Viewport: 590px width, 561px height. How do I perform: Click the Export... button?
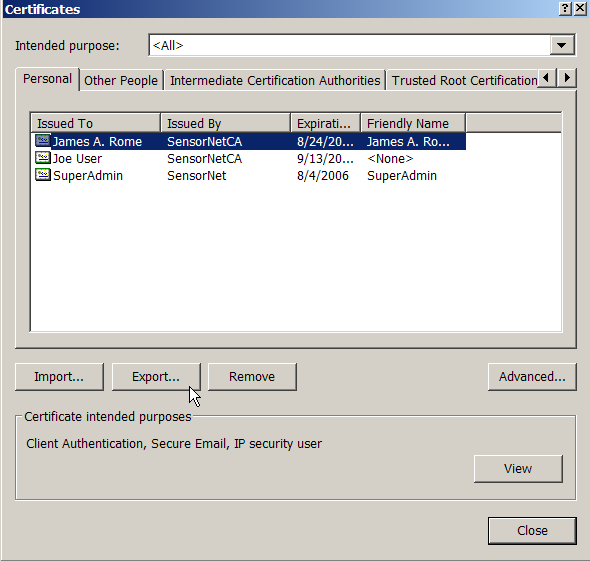156,377
